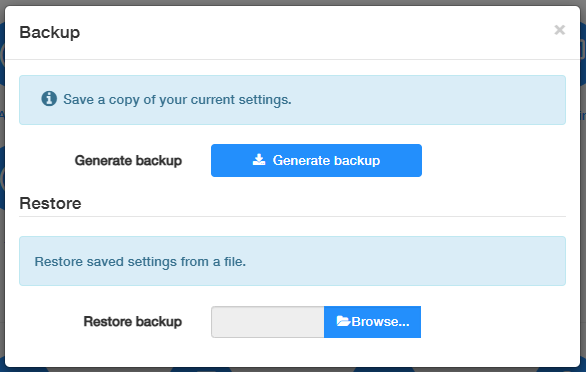Click the divider line under Restore heading

pos(292,216)
